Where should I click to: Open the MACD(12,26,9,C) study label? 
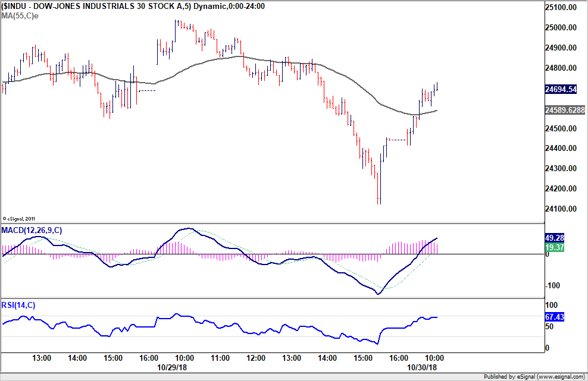(x=32, y=230)
